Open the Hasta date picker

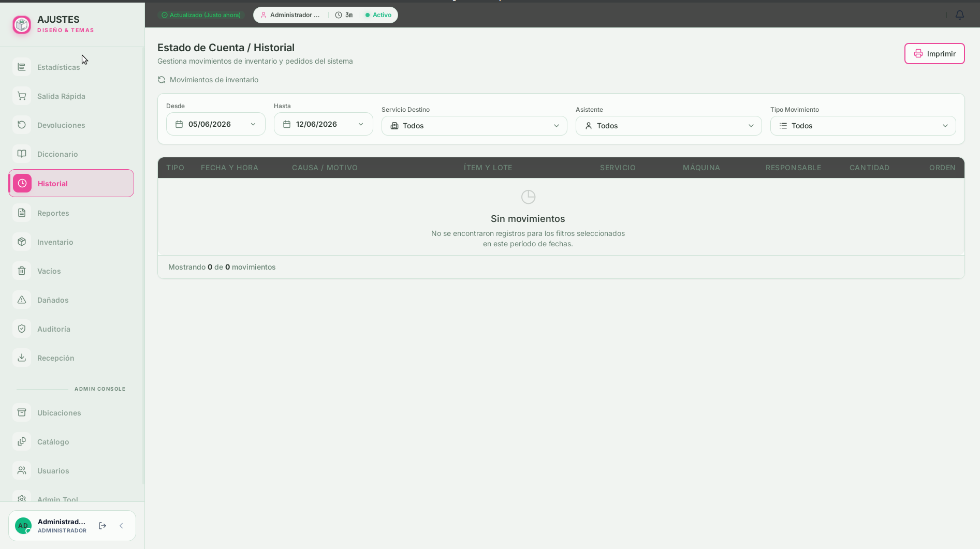pos(323,124)
